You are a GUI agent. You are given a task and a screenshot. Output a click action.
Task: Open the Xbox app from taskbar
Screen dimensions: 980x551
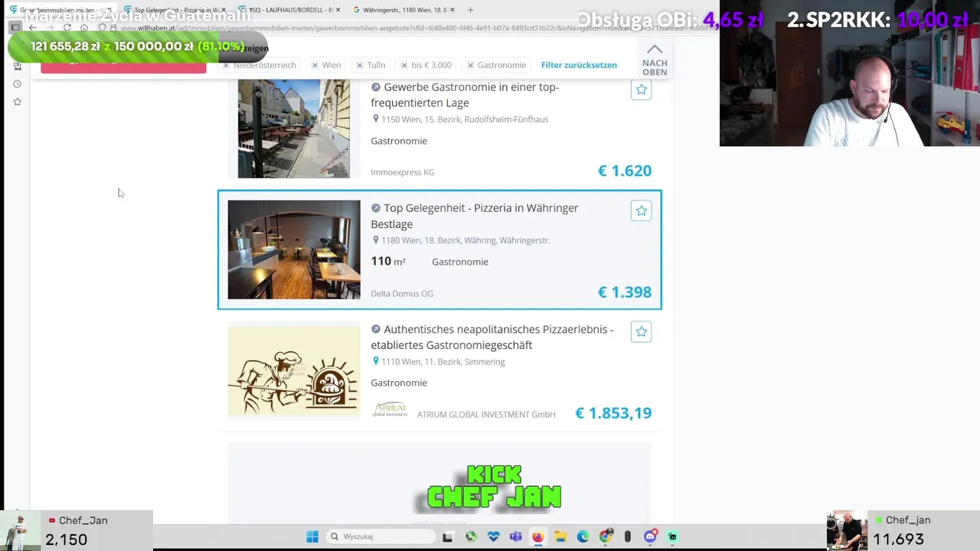(x=471, y=536)
